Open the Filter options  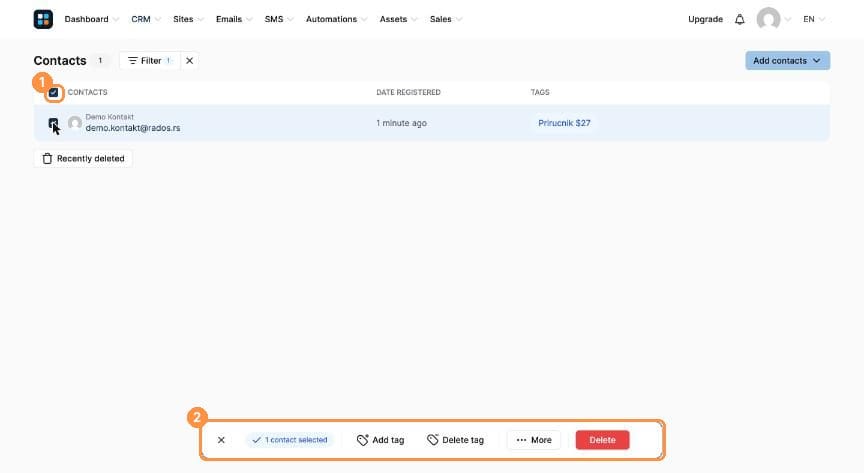coord(150,61)
